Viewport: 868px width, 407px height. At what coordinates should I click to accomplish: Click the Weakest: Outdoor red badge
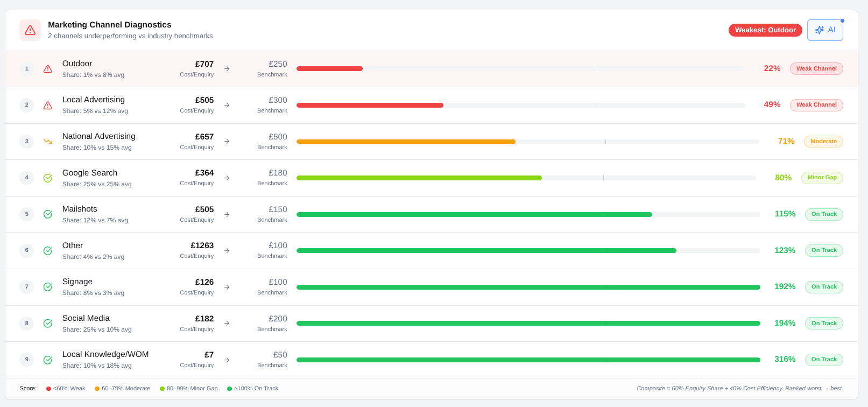point(765,30)
